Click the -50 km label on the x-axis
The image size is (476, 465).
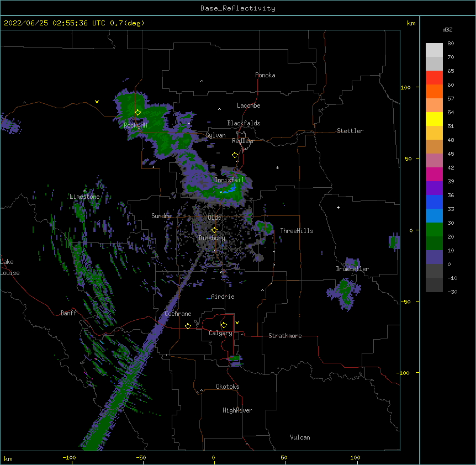tap(141, 457)
